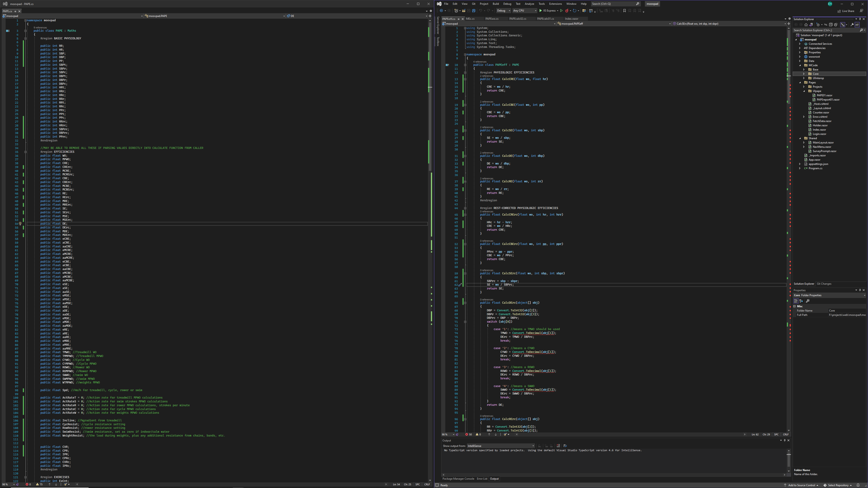Click Select Repository in status bar

(837, 485)
